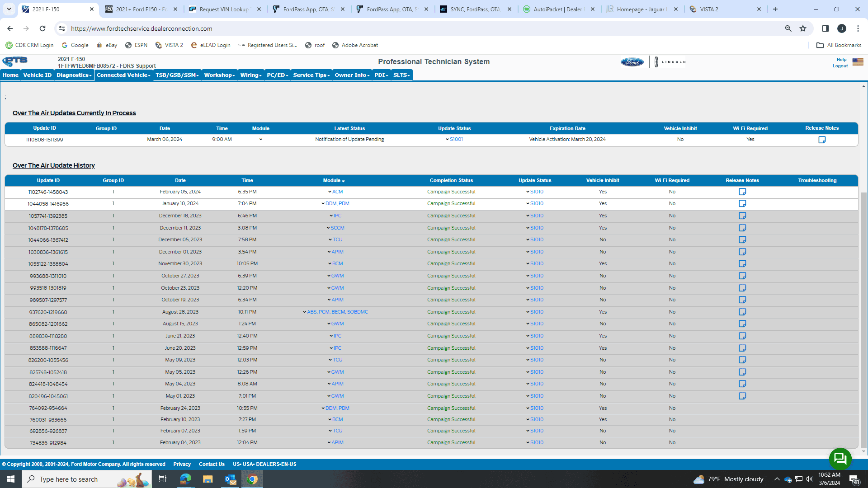This screenshot has height=488, width=868.
Task: Open the Windows Start menu
Action: [x=11, y=479]
